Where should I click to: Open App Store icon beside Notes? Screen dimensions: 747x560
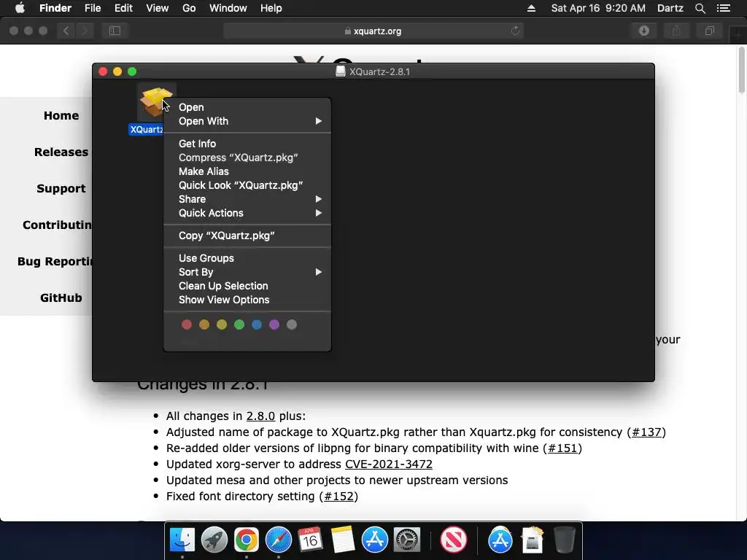[374, 540]
